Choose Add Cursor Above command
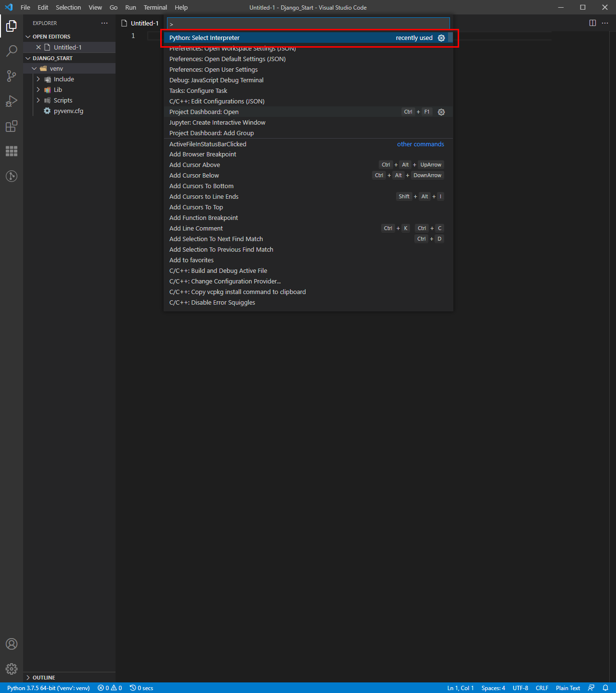The width and height of the screenshot is (616, 693). [308, 165]
